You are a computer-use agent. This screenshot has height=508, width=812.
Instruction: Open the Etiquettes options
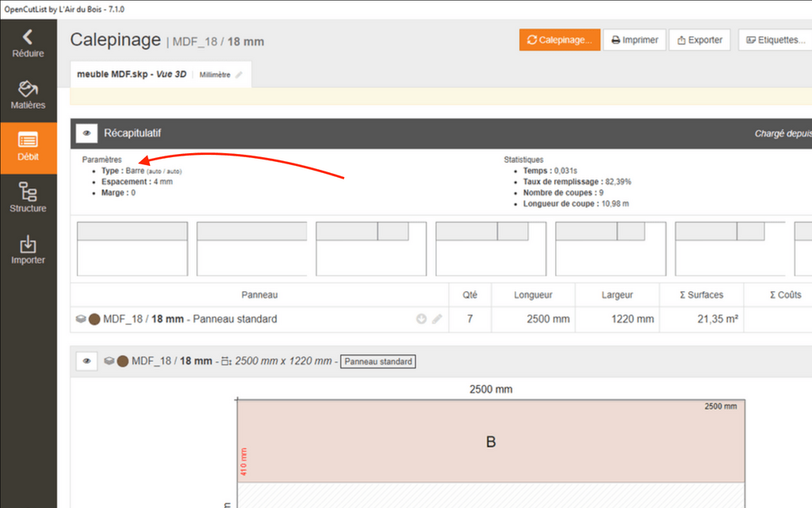[775, 40]
